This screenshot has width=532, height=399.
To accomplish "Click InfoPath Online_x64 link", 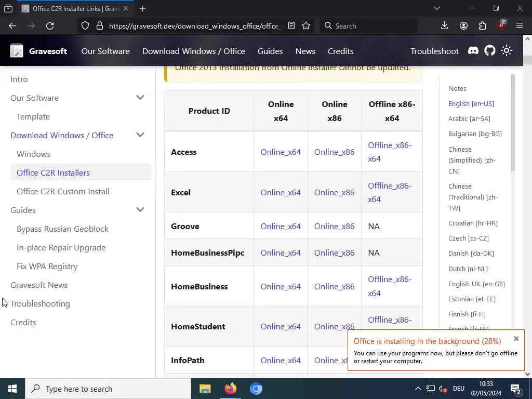I will click(x=281, y=361).
